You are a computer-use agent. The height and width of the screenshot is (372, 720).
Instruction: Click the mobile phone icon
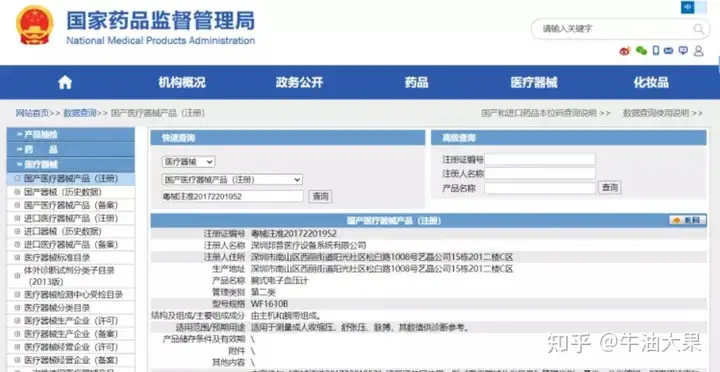click(x=656, y=51)
